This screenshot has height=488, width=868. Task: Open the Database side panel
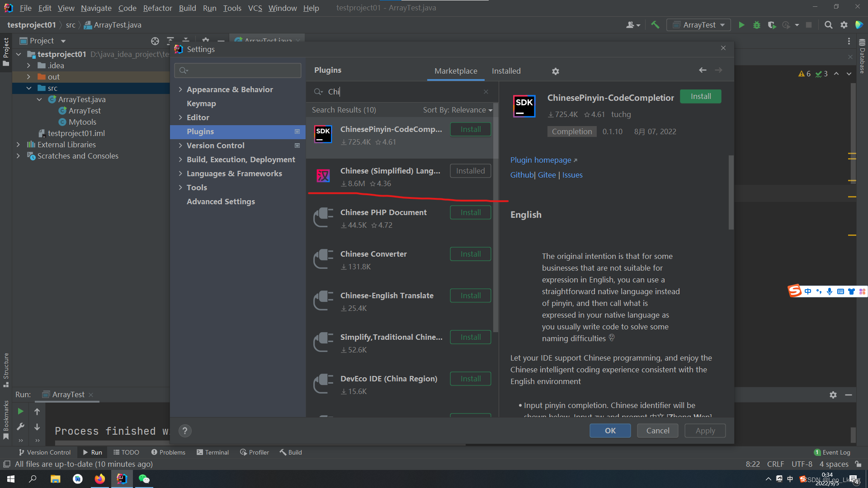coord(862,56)
